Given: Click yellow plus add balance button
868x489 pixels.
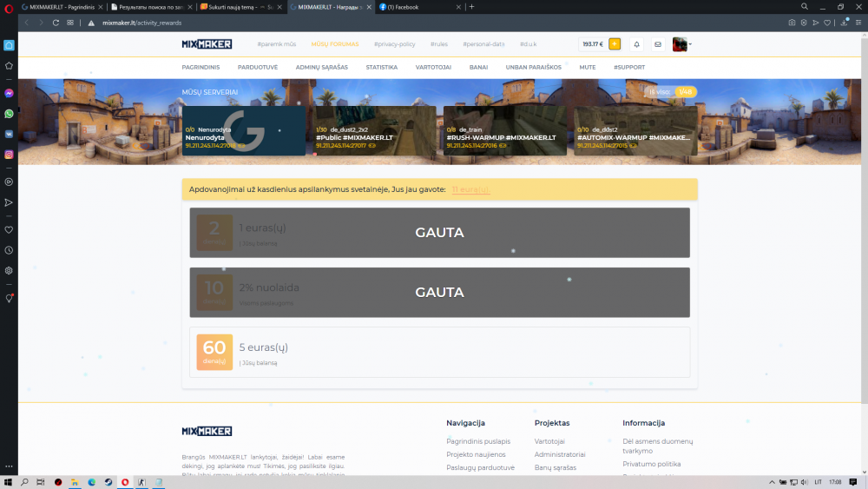Looking at the screenshot, I should point(615,44).
